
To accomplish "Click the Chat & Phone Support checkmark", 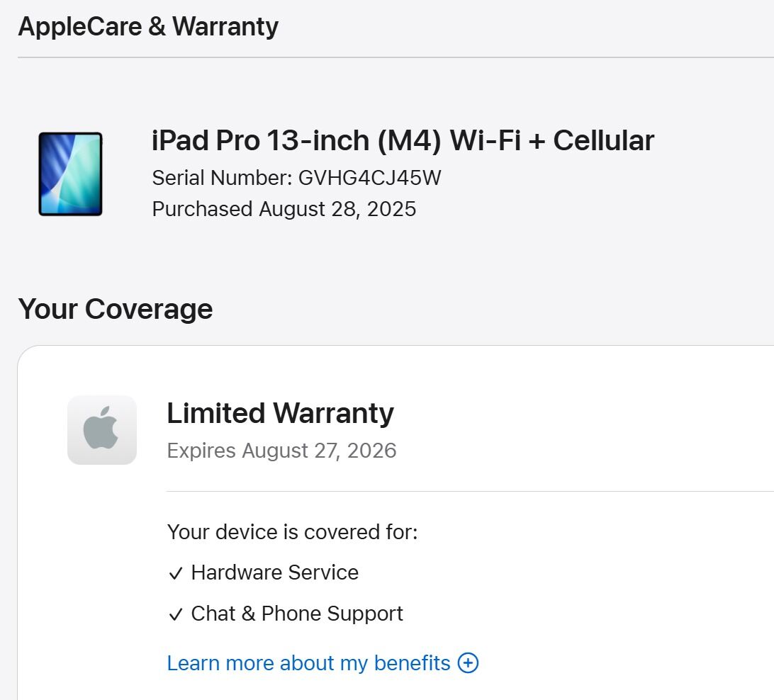I will [176, 615].
